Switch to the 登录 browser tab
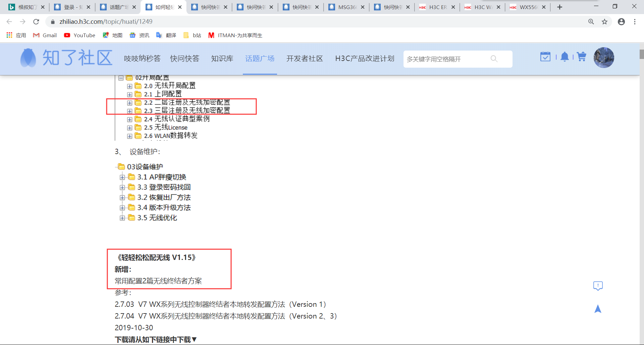This screenshot has height=345, width=644. [72, 7]
